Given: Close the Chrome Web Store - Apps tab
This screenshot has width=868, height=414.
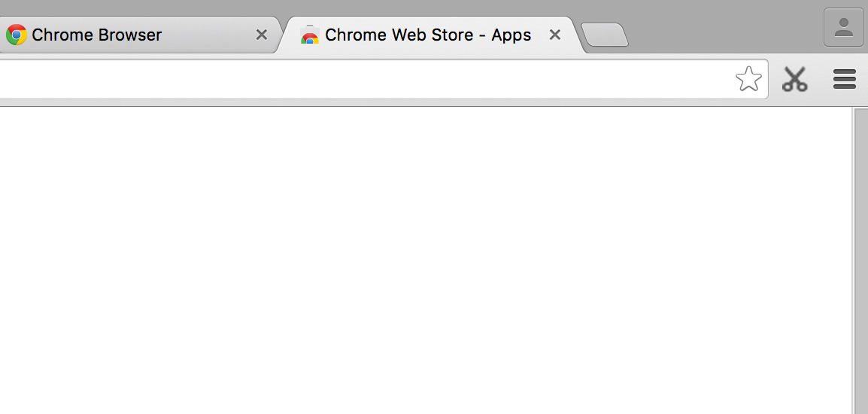Looking at the screenshot, I should (x=555, y=35).
